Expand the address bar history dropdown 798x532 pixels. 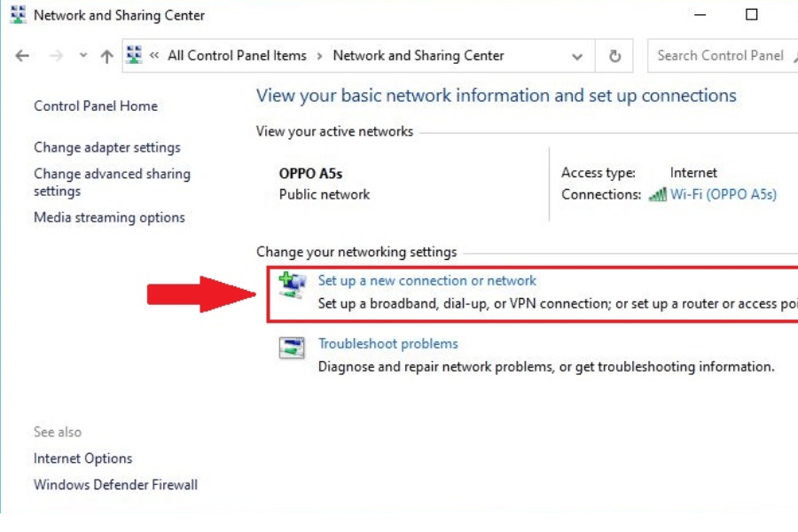[578, 56]
